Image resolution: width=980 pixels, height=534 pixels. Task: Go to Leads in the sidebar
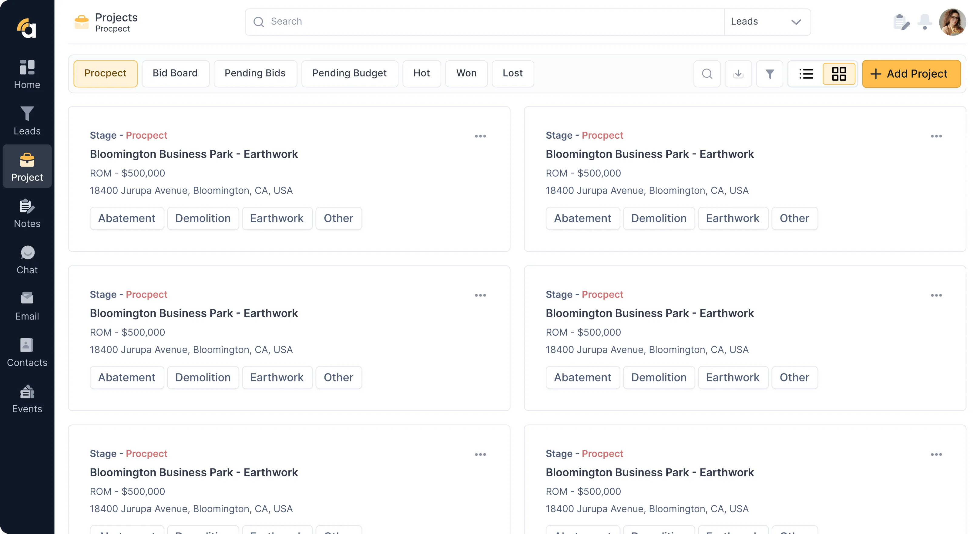[x=27, y=121]
